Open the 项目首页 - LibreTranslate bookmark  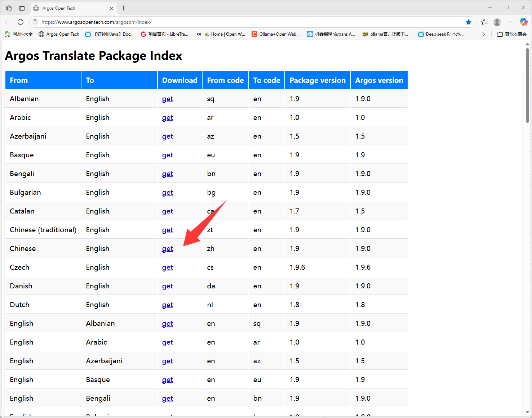click(x=164, y=34)
